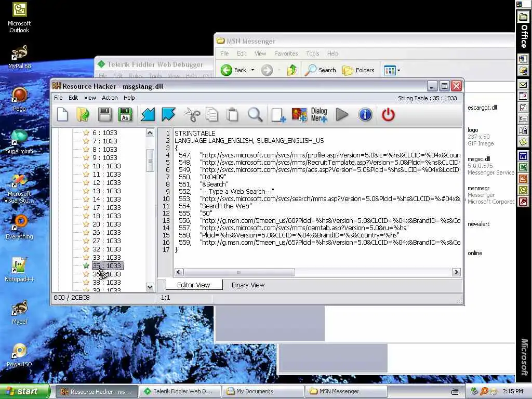Select tree item 26 : 1033
The image size is (532, 399).
tap(107, 232)
